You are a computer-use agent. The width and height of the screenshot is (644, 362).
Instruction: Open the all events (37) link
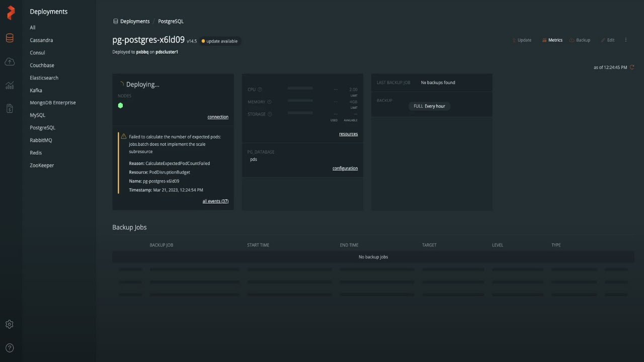[x=215, y=201]
